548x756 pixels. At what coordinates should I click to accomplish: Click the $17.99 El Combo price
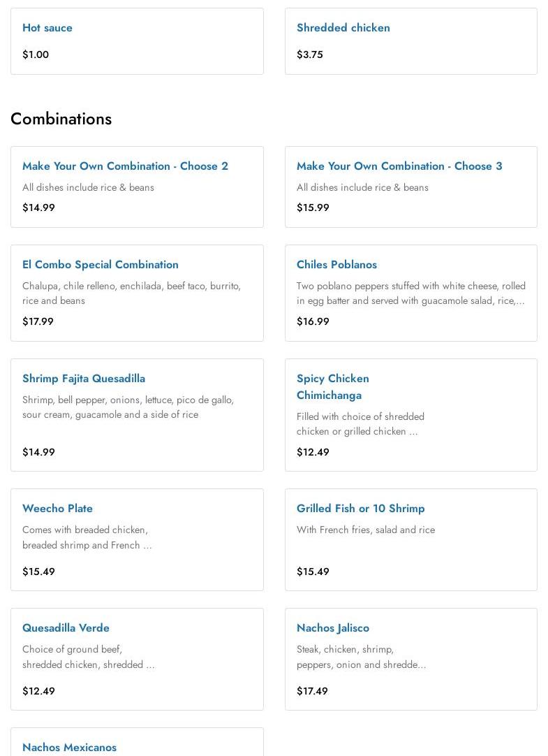pos(38,321)
